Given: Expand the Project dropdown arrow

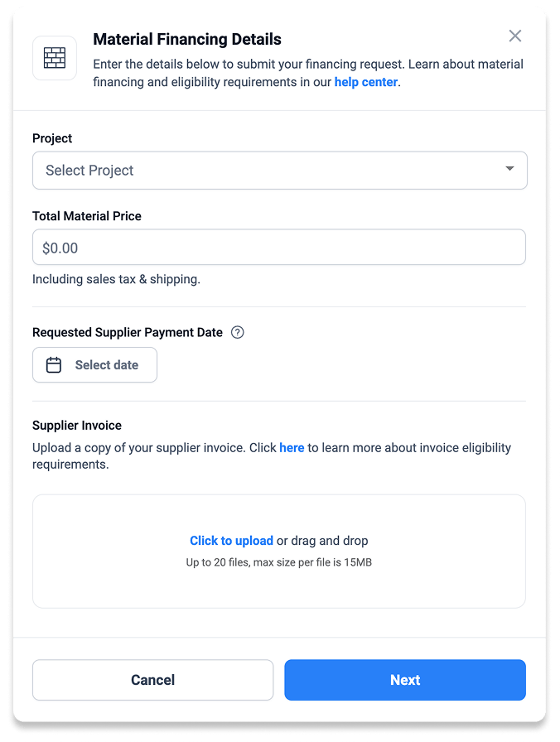Looking at the screenshot, I should coord(509,169).
